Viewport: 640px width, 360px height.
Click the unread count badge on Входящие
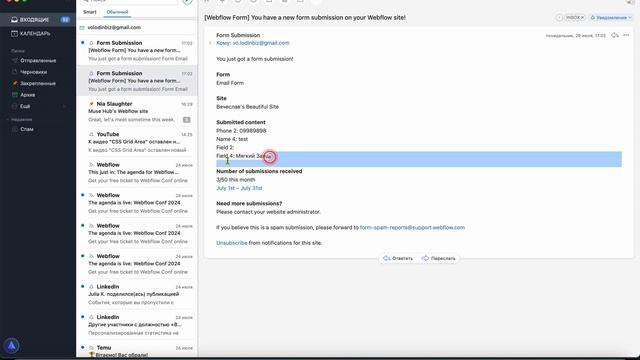coord(65,20)
